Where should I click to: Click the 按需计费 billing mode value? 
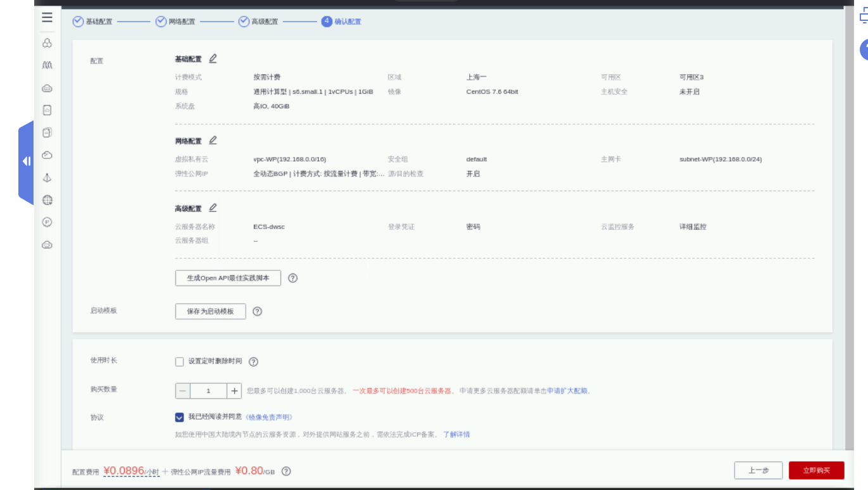267,77
